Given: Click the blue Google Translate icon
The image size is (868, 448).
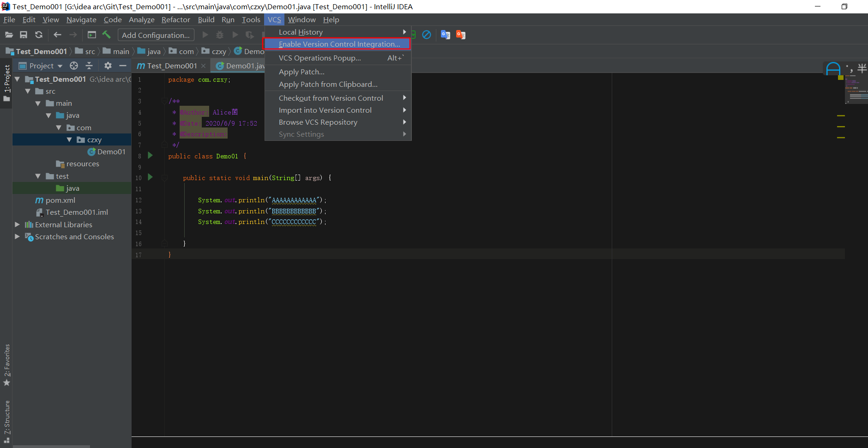Looking at the screenshot, I should tap(445, 35).
